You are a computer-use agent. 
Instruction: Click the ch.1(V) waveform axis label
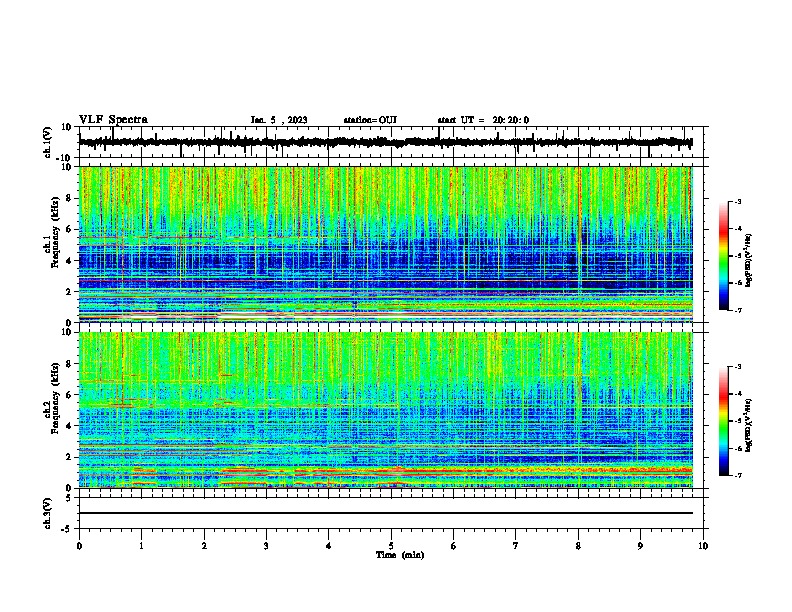[x=48, y=142]
